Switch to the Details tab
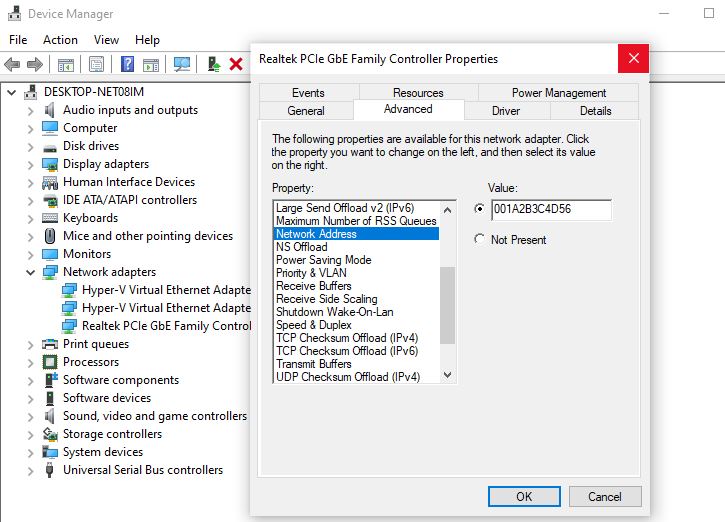 [x=596, y=111]
